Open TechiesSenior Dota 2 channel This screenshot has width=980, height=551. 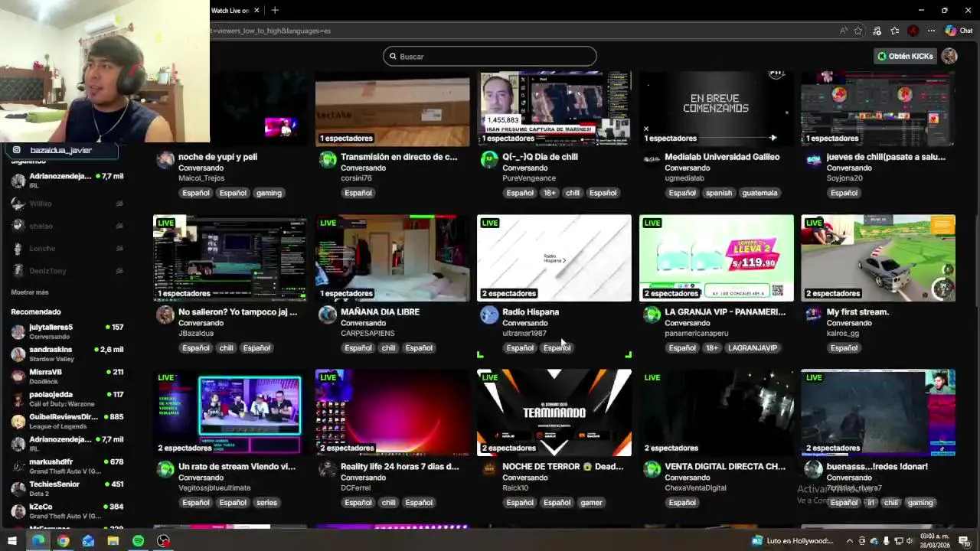(67, 488)
